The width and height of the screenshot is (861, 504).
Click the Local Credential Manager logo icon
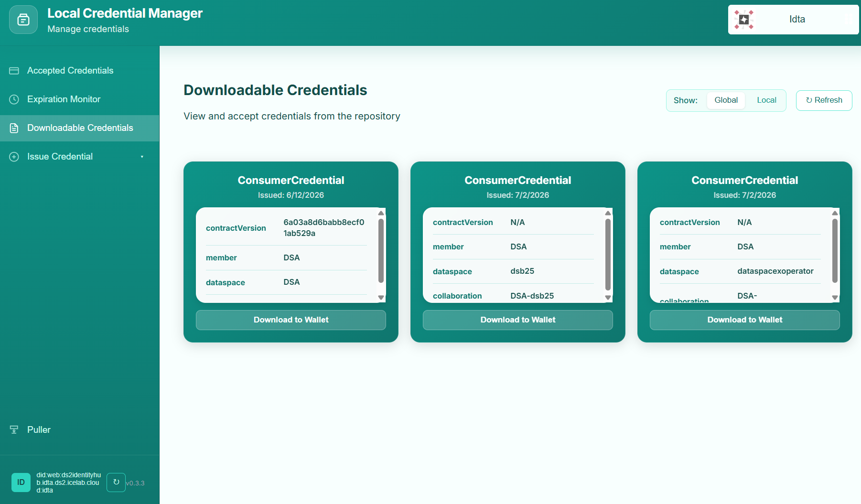23,20
